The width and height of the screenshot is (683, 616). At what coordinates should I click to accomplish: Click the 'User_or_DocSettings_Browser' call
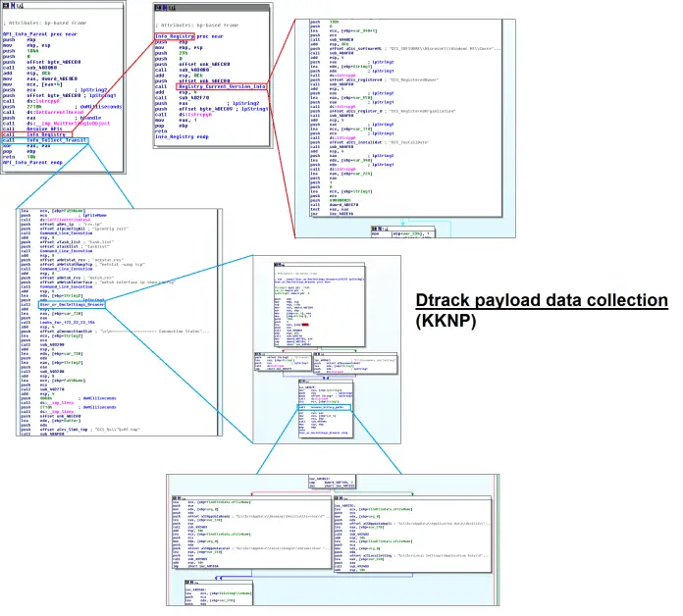[x=72, y=305]
